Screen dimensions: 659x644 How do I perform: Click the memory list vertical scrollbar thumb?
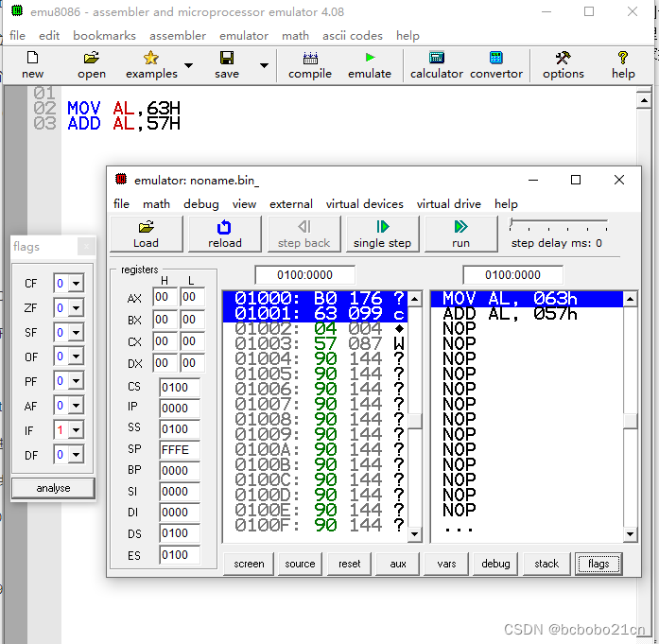415,421
